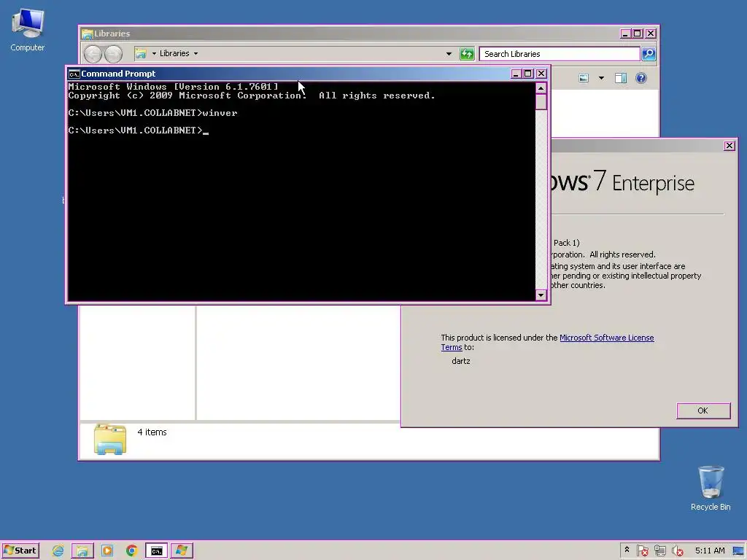Open network status tray icon

coord(659,551)
